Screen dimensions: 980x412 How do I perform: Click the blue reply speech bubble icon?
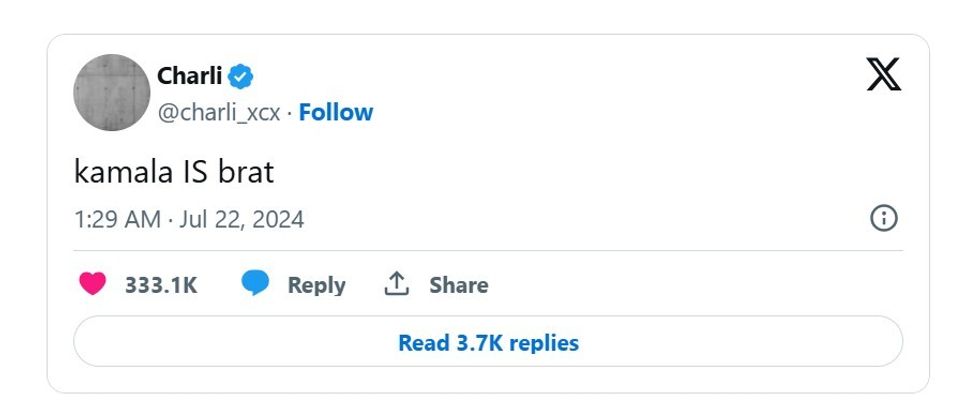click(256, 284)
